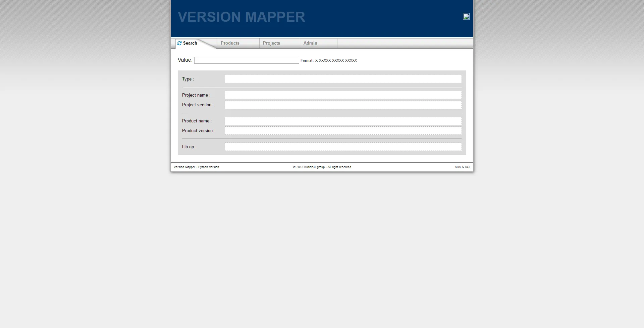Click the Project name field
644x328 pixels.
point(343,95)
